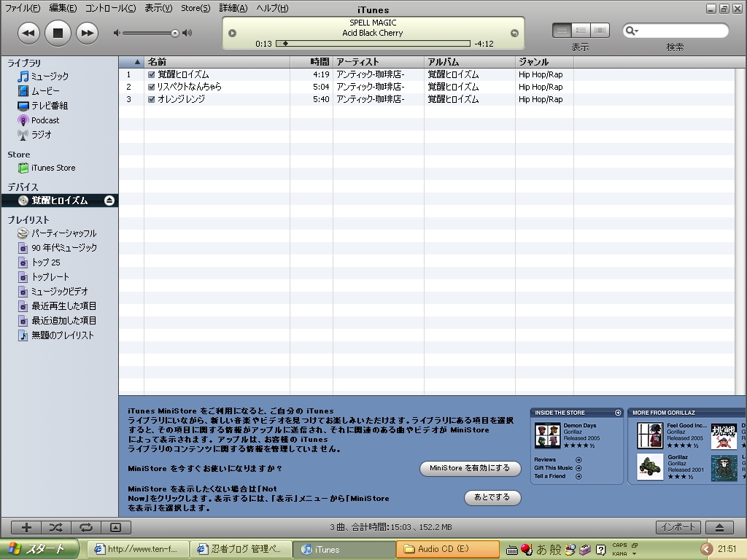Add new playlist with plus button
Screen dimensions: 747x560
coord(27,527)
